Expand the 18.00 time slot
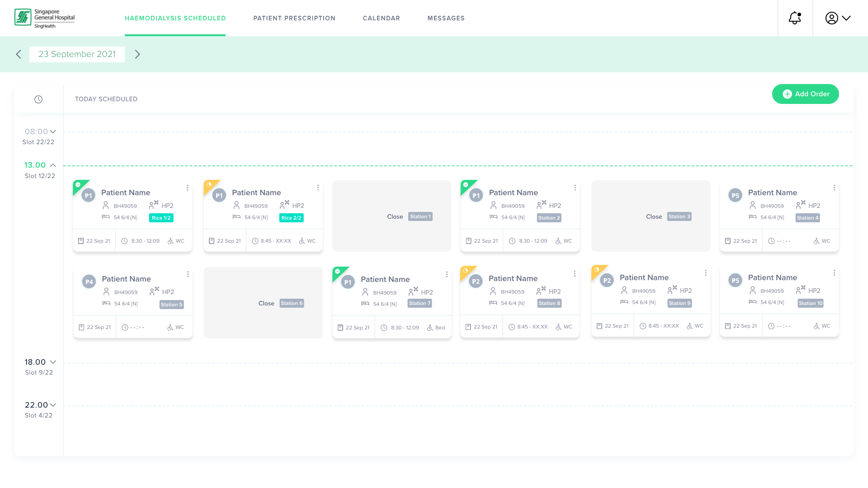Screen dimensions: 868x488 click(x=53, y=362)
